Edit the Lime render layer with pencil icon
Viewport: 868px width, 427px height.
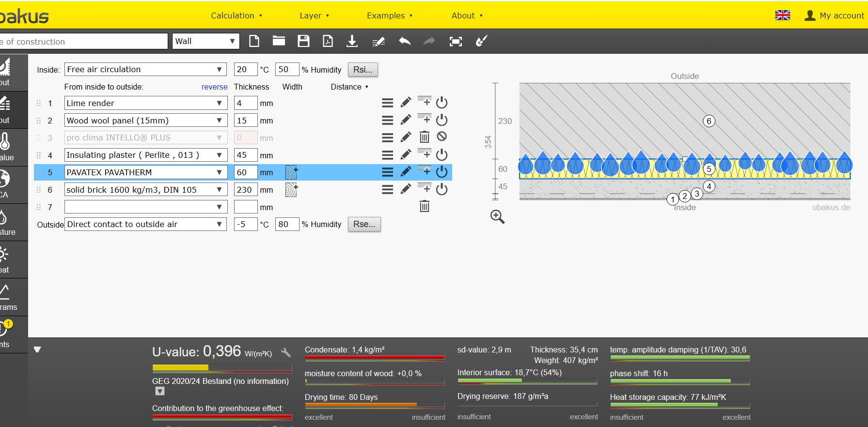[x=406, y=103]
